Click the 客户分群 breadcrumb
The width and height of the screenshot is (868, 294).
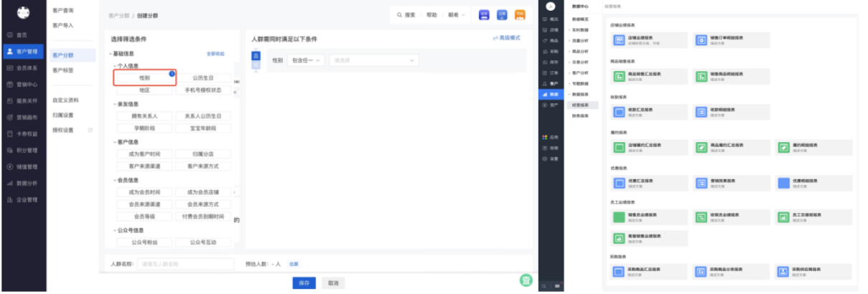118,14
